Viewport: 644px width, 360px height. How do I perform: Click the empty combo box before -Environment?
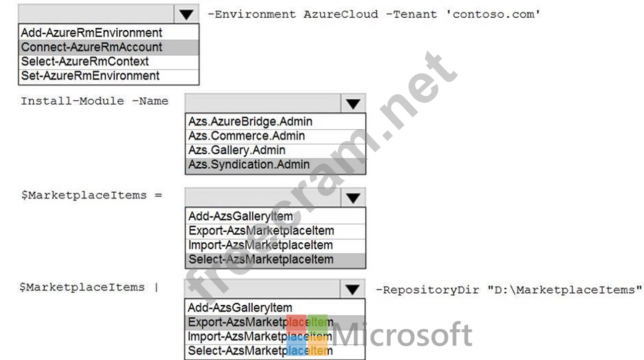97,14
